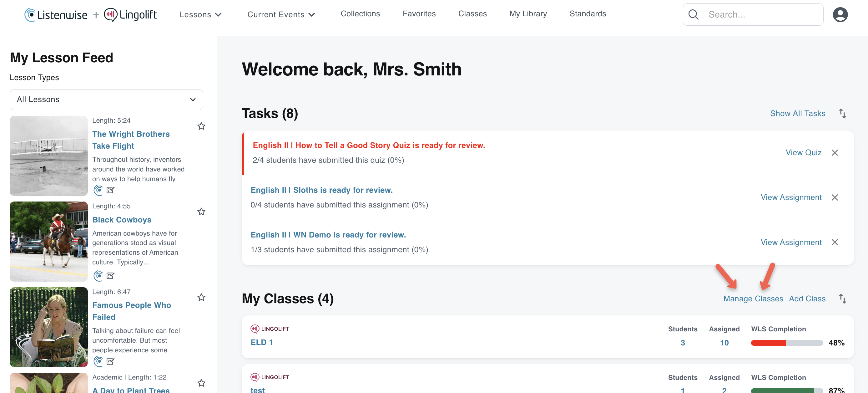Click test class WLS completion bar at 87%
This screenshot has width=868, height=393.
coord(787,390)
